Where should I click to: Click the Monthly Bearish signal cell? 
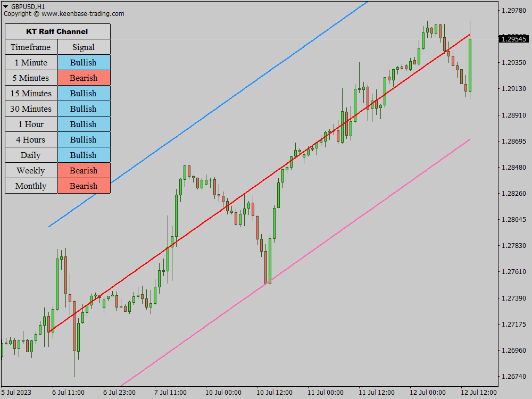click(x=84, y=186)
